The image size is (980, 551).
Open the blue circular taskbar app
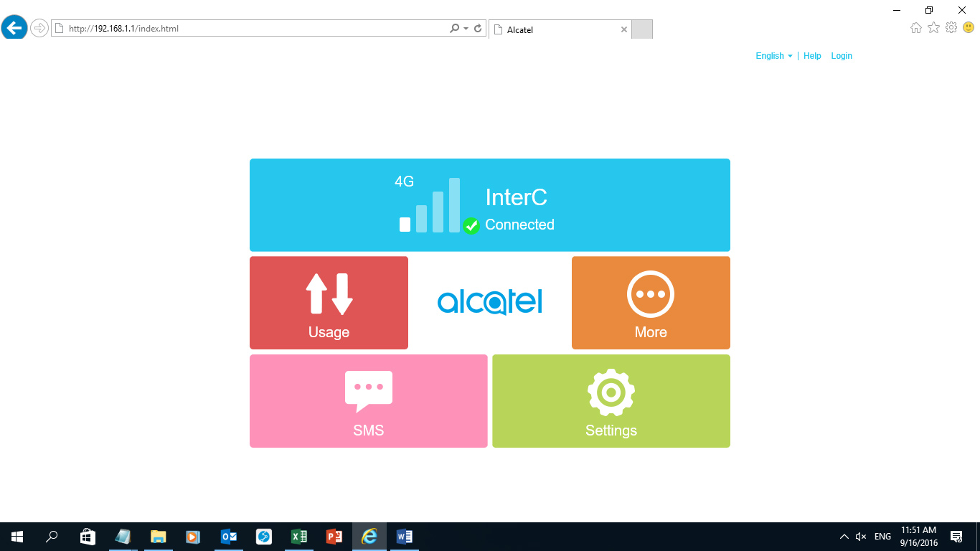click(263, 537)
